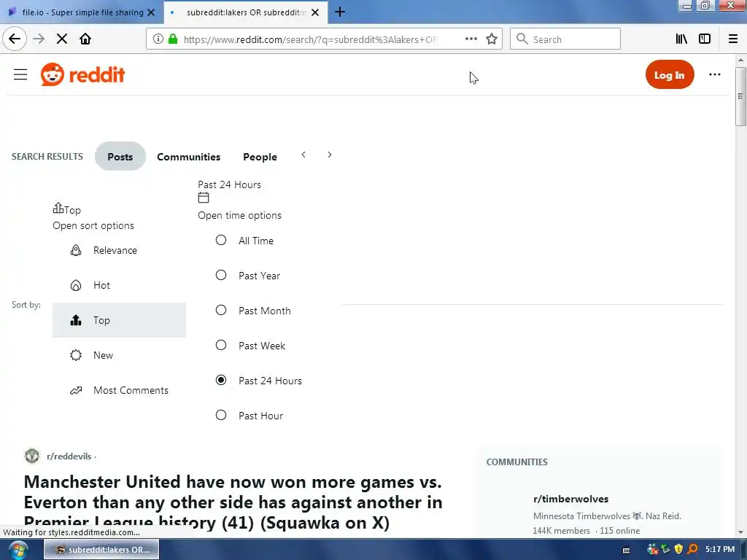Switch to the Communities tab
Image resolution: width=747 pixels, height=560 pixels.
[x=189, y=157]
